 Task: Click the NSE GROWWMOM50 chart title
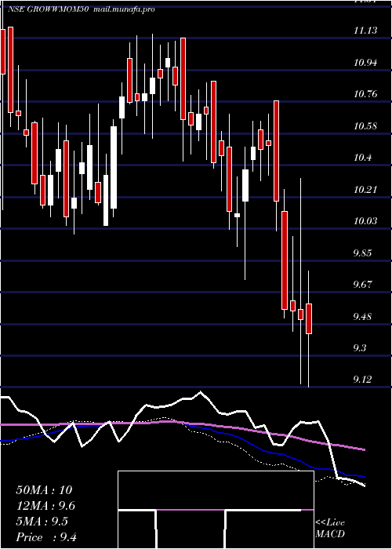point(47,9)
